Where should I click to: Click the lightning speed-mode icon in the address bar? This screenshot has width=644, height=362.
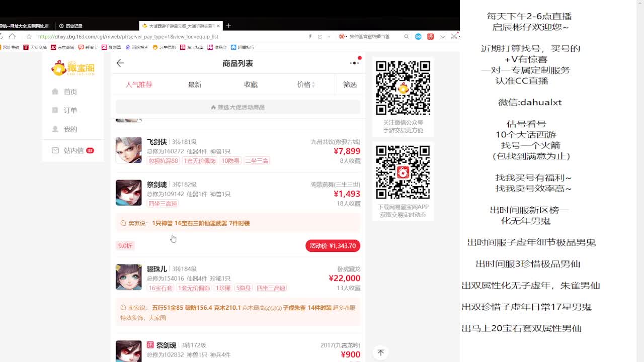(310, 36)
